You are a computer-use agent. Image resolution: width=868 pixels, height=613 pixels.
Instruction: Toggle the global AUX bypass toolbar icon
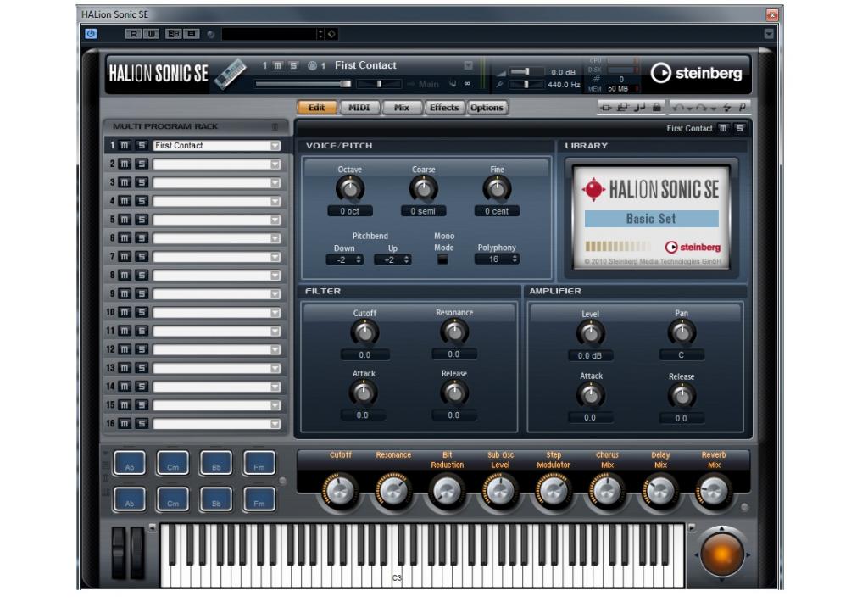[x=623, y=108]
